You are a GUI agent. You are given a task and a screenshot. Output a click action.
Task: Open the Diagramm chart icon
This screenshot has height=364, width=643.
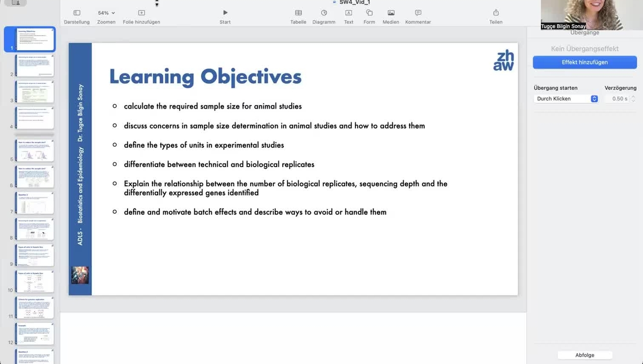point(324,13)
